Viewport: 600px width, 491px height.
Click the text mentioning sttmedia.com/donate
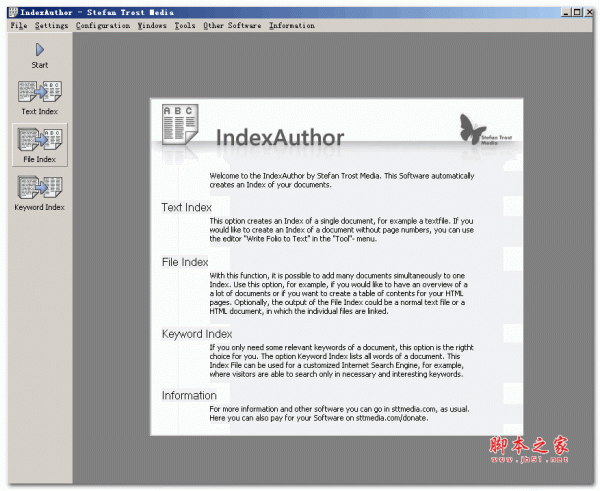318,418
